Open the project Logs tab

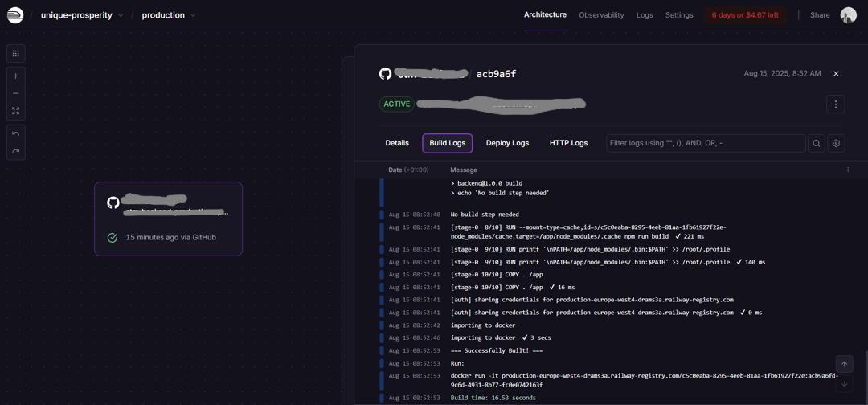(x=645, y=15)
